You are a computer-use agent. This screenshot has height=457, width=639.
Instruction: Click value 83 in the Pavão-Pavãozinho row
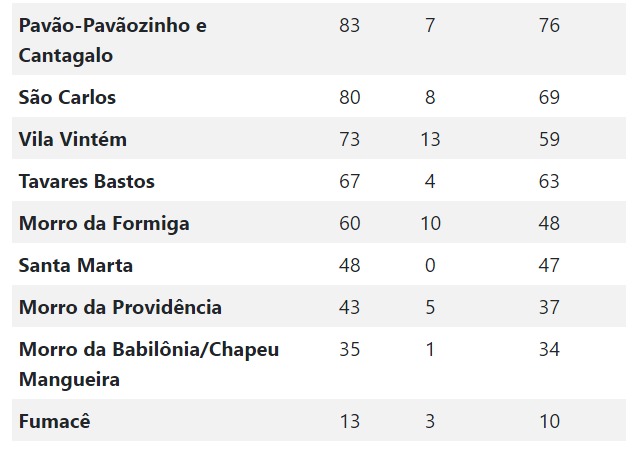[350, 25]
